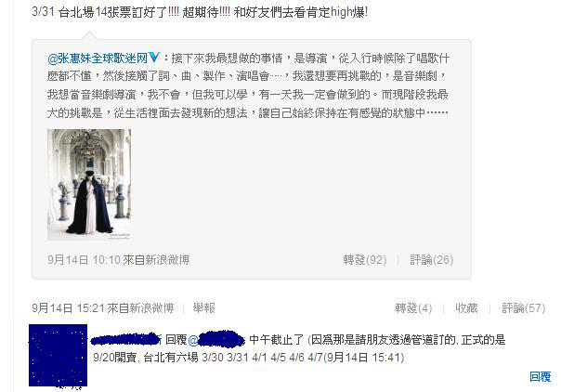Screen dimensions: 561x392
Task: Enlarge the cloaked figure photo thumbnail
Action: pyautogui.click(x=89, y=185)
